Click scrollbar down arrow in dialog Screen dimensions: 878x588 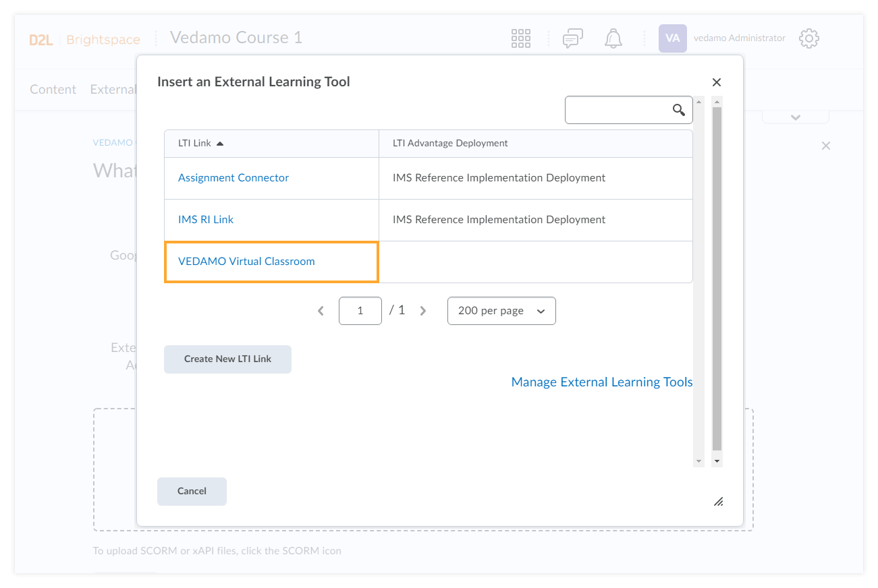[x=717, y=461]
